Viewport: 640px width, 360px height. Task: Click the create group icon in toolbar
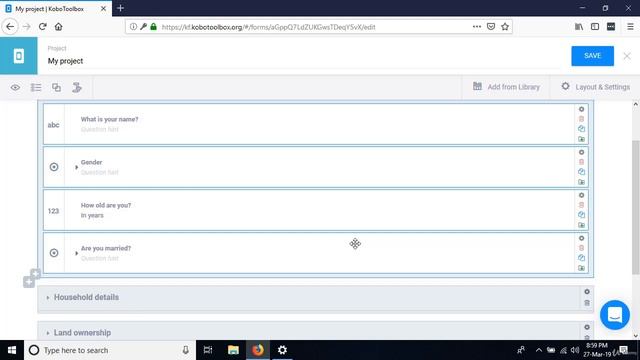pyautogui.click(x=56, y=87)
